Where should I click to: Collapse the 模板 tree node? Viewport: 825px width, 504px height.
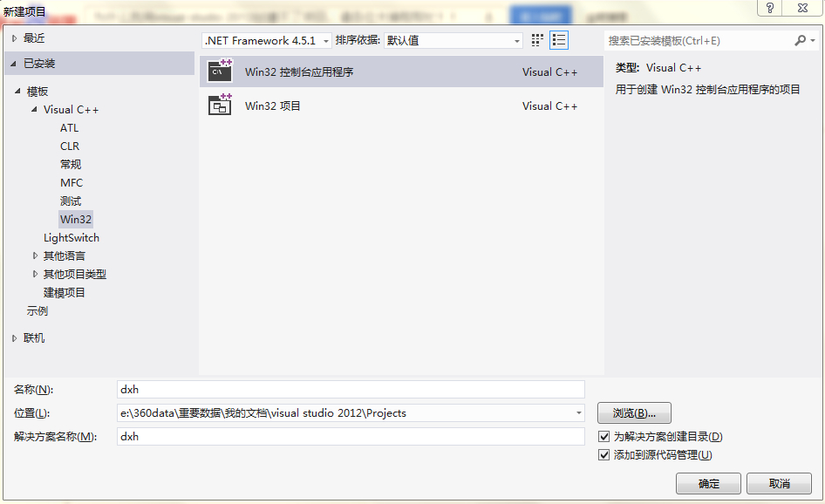(x=17, y=91)
